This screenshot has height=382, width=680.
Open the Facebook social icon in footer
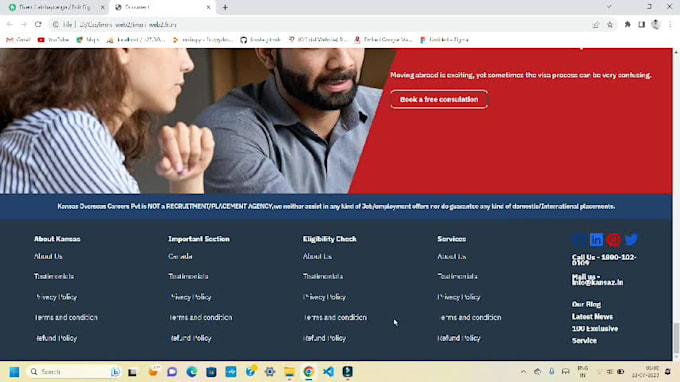[x=579, y=240]
